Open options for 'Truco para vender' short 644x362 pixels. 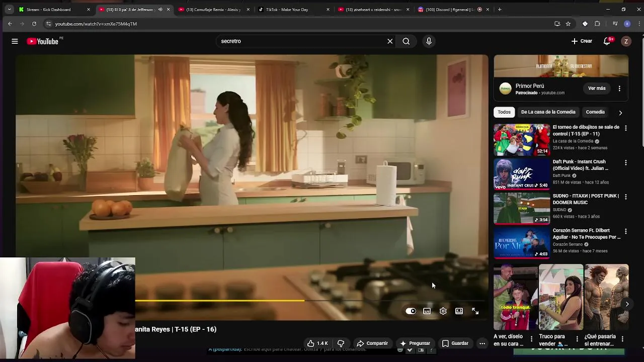click(577, 338)
